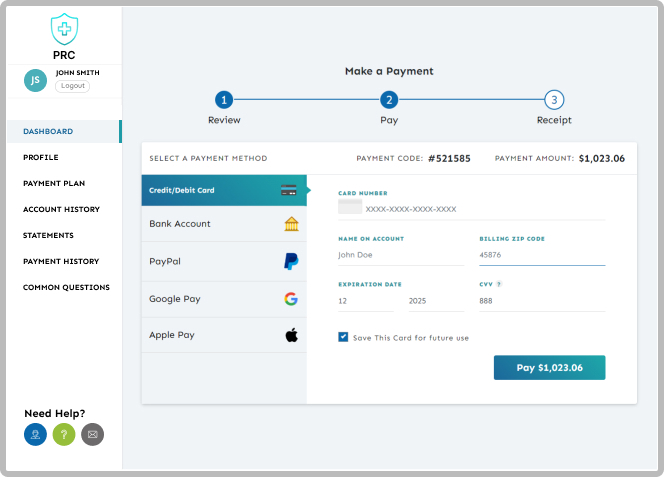Viewport: 664px width, 477px height.
Task: Click the CVV help tooltip icon
Action: coord(499,284)
